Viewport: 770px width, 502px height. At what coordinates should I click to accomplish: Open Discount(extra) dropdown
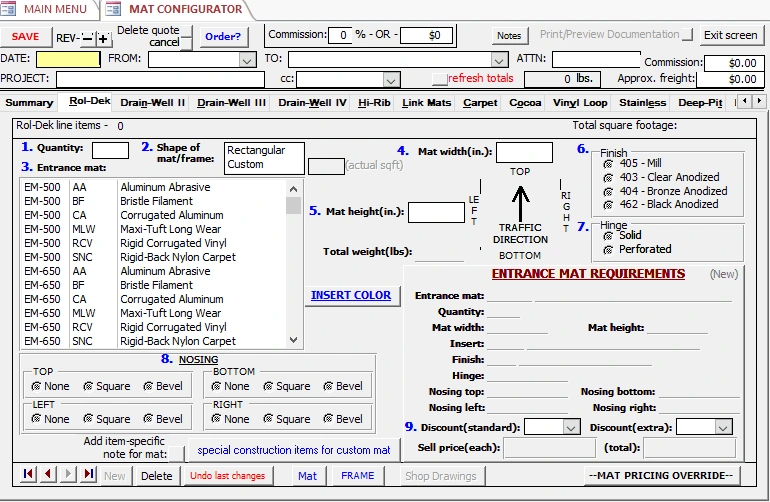click(x=723, y=427)
